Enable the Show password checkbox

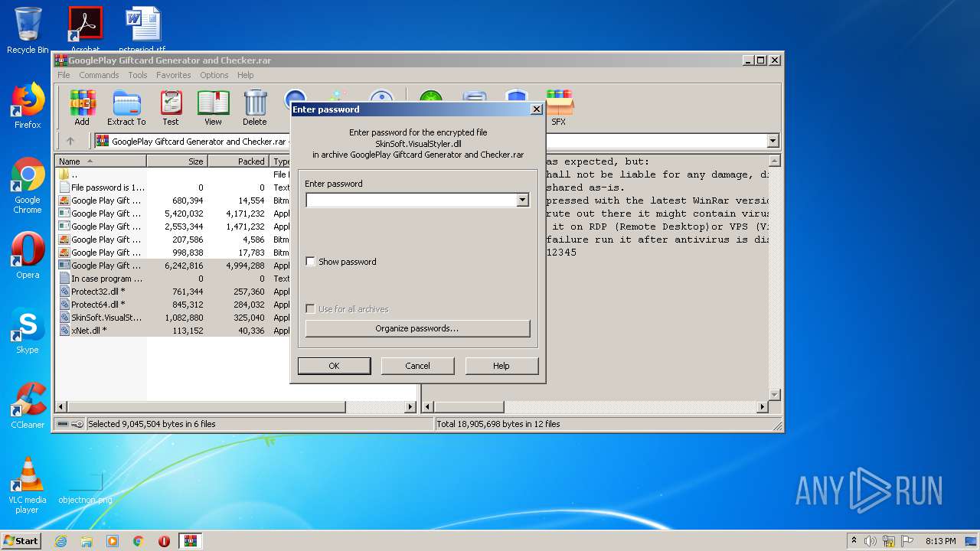coord(310,262)
